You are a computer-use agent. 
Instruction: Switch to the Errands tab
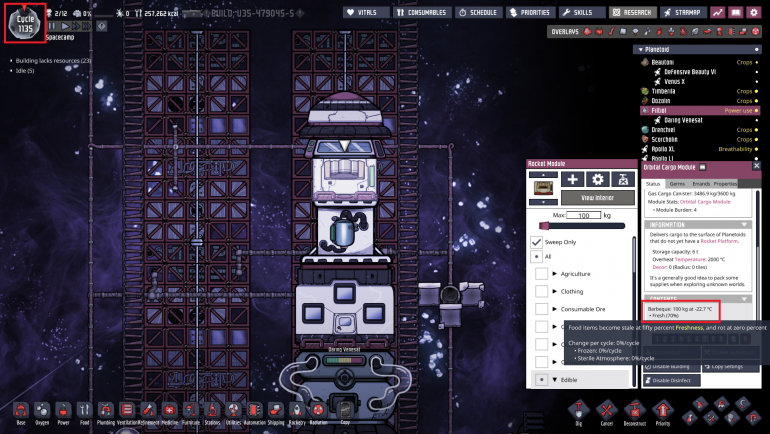click(x=701, y=184)
